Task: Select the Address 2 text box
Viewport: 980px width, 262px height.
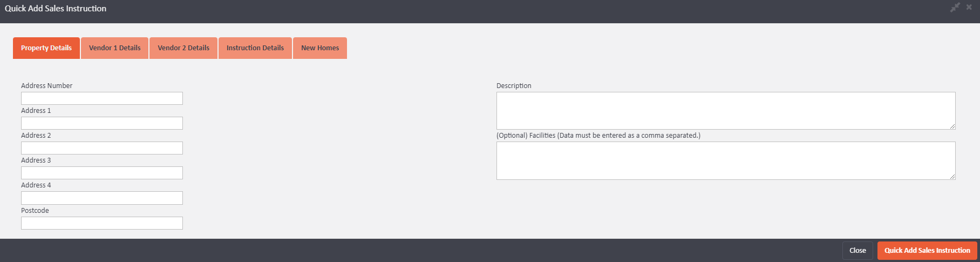Action: point(102,148)
